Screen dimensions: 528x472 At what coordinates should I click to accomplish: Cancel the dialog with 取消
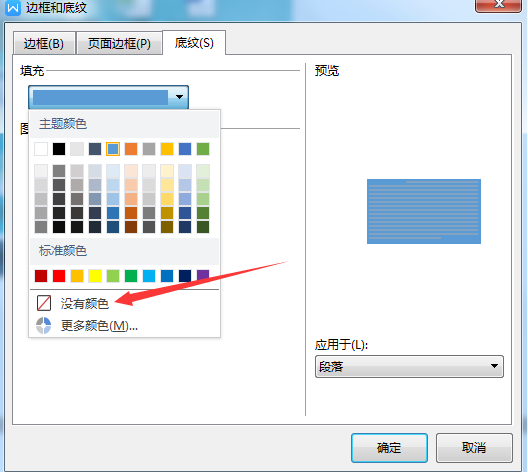coord(474,448)
